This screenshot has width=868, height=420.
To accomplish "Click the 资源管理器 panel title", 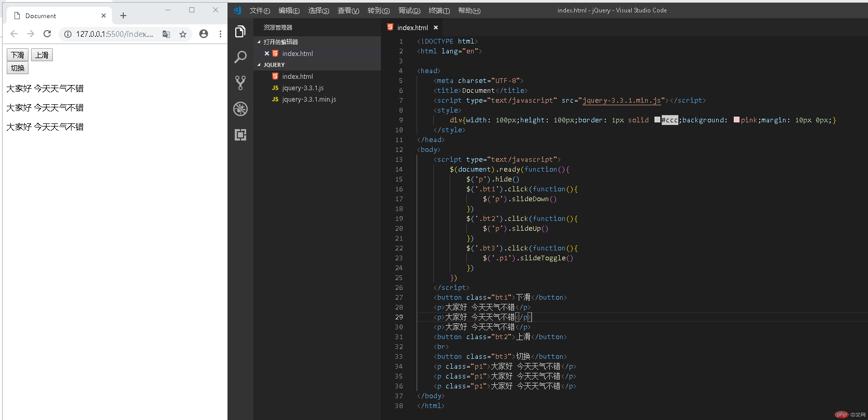I will click(x=278, y=27).
